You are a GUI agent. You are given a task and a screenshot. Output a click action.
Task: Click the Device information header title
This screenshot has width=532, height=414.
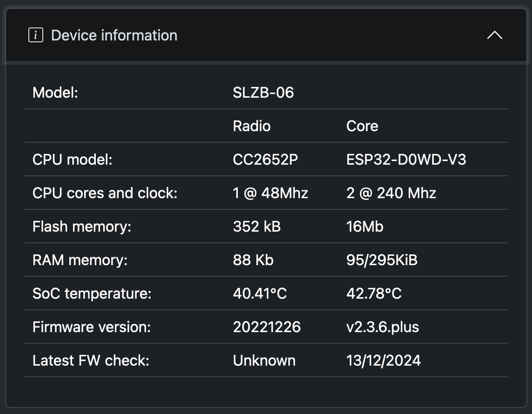[114, 35]
